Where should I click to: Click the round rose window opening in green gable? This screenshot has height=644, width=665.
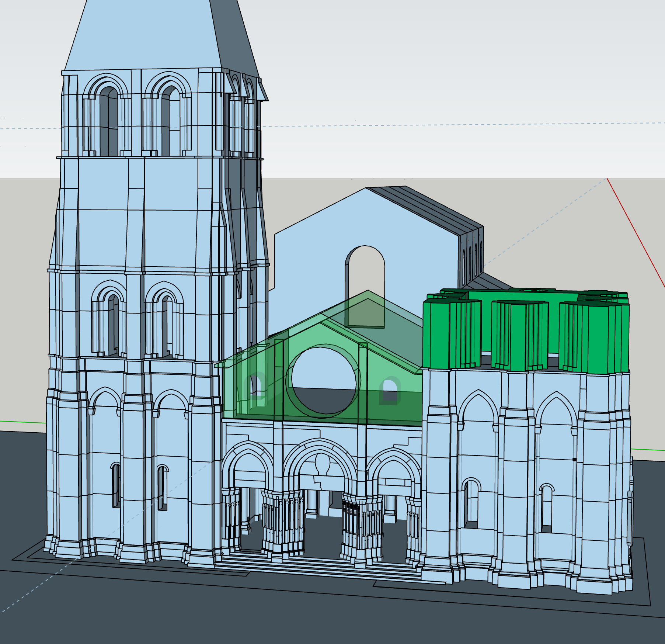(x=324, y=381)
